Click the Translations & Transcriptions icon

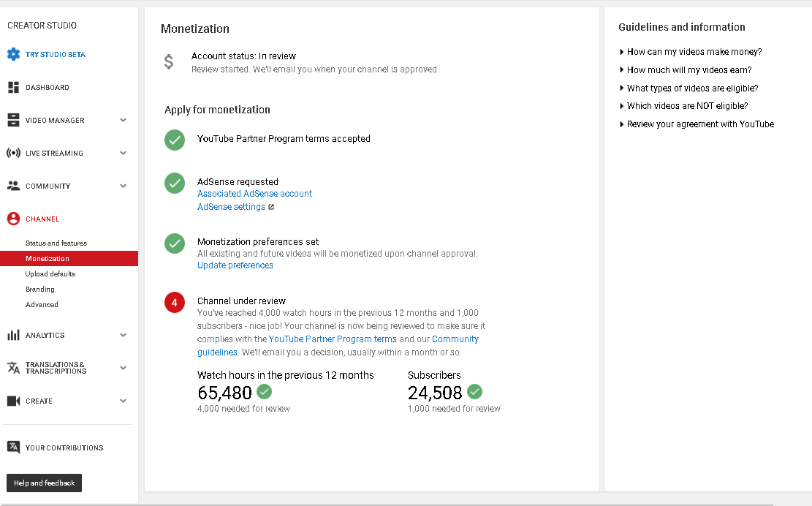click(x=13, y=368)
